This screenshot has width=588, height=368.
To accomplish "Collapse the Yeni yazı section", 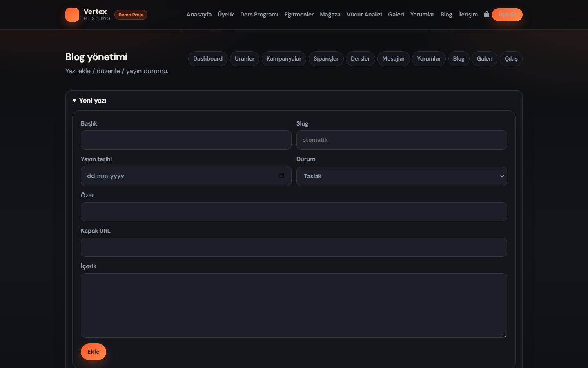I will click(89, 101).
